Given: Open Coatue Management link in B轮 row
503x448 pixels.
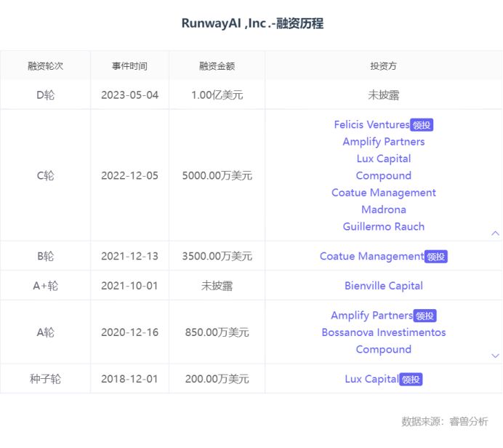Looking at the screenshot, I should tap(371, 256).
